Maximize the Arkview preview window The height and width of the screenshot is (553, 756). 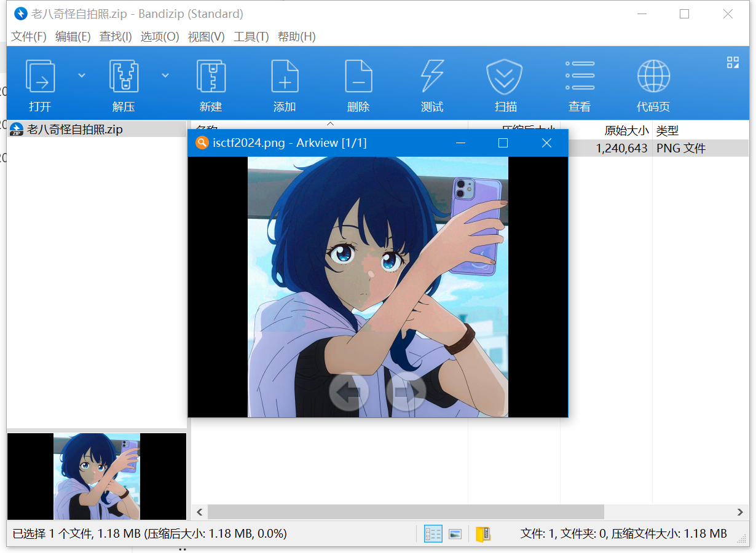(x=503, y=143)
